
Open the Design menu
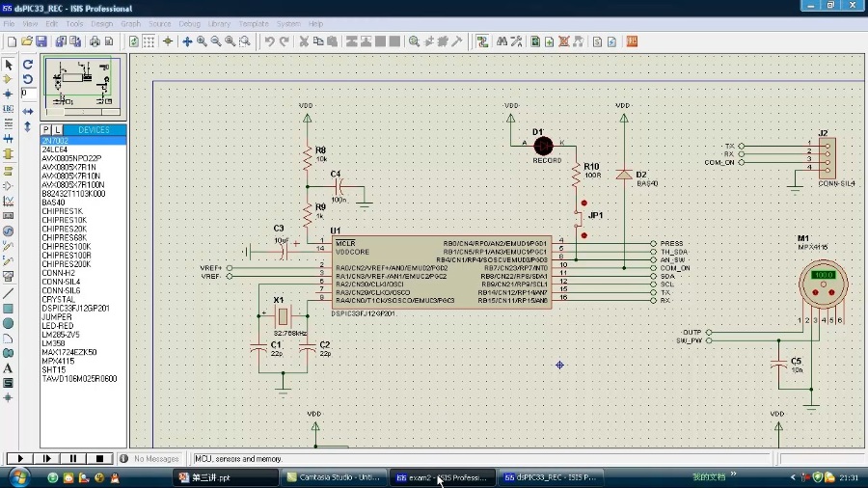click(101, 24)
